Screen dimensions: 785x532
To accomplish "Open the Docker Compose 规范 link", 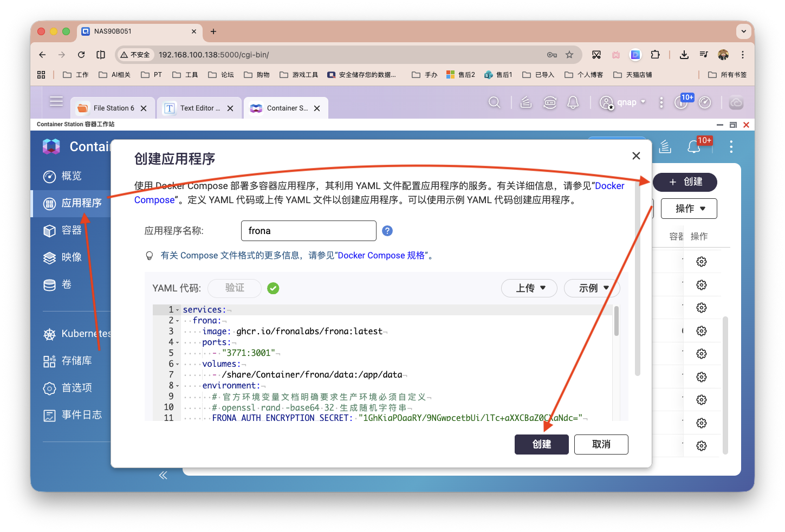I will coord(382,255).
